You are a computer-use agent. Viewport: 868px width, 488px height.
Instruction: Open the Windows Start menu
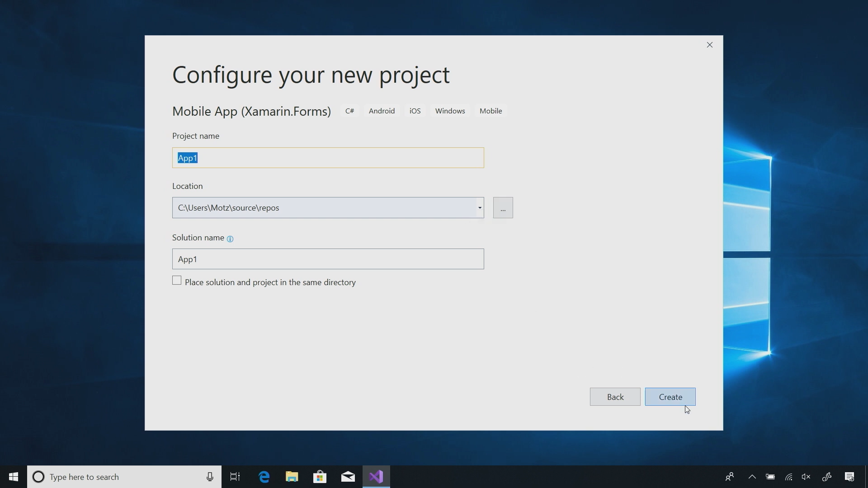[x=14, y=477]
